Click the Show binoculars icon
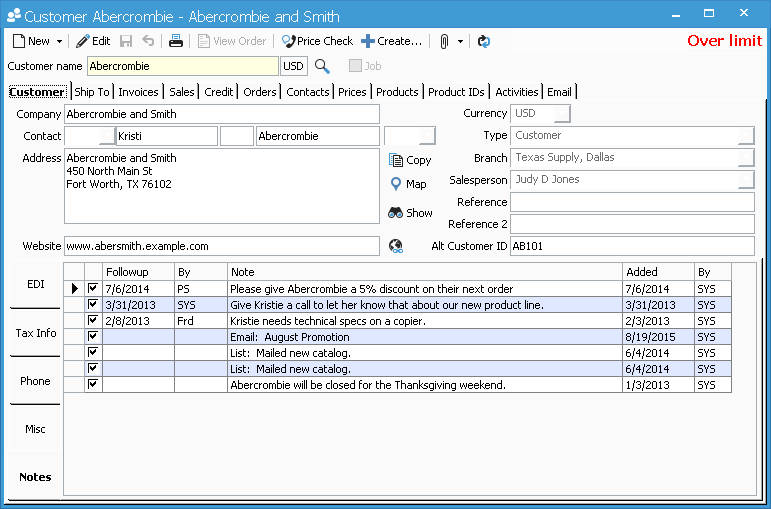The width and height of the screenshot is (771, 509). click(x=409, y=213)
